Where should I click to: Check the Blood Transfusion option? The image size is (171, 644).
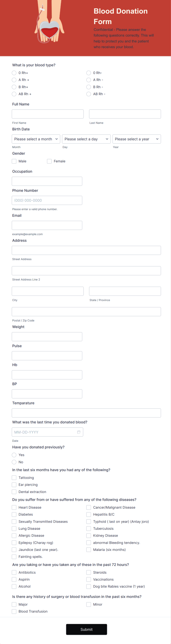click(14, 611)
